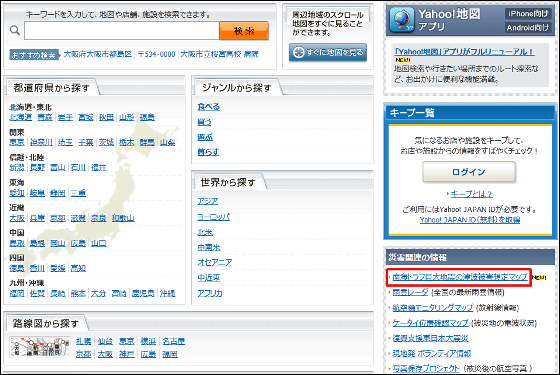
Task: Open 東京 in the 路線図から探す section
Action: point(127,341)
